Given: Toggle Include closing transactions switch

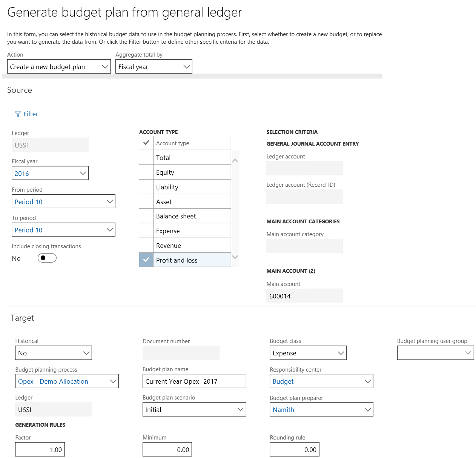Looking at the screenshot, I should click(x=47, y=258).
